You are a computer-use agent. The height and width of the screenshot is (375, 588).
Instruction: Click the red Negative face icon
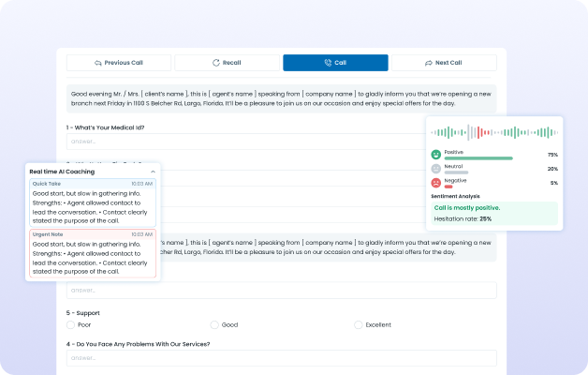click(435, 184)
